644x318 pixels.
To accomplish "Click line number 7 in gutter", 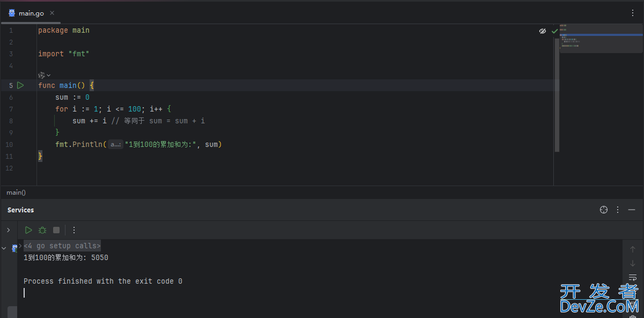I will [x=11, y=109].
